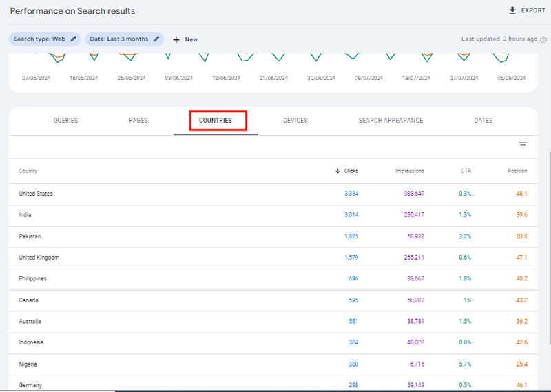
Task: Select the Indonesia country row
Action: (x=273, y=343)
